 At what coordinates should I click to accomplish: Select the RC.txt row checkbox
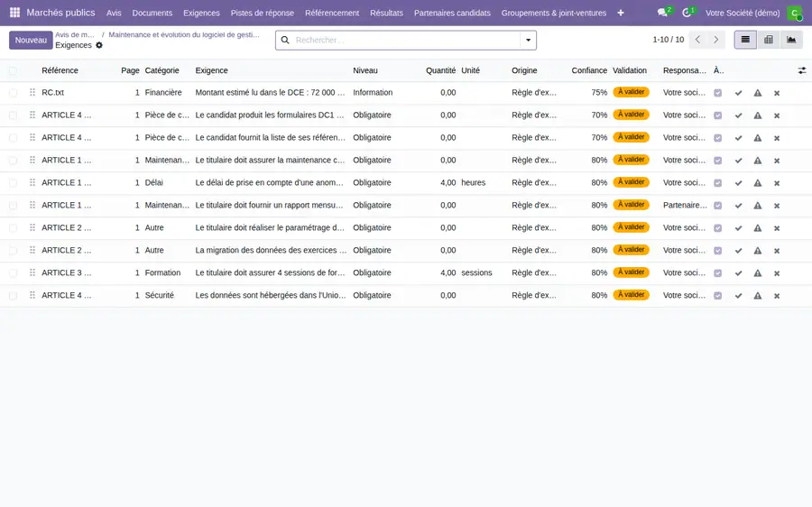coord(13,93)
